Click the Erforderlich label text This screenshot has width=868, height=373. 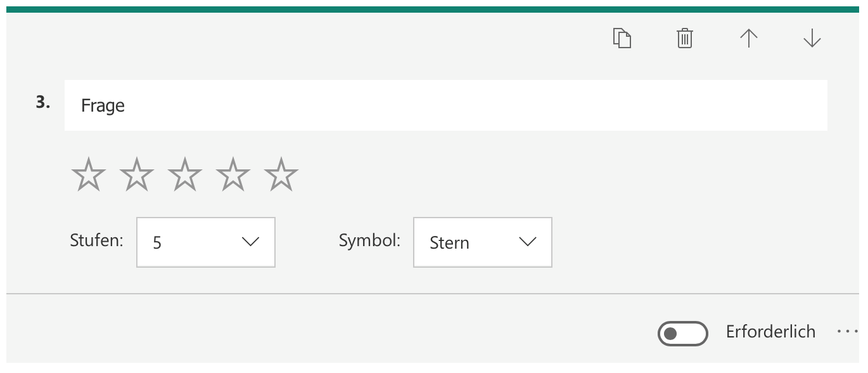[x=770, y=332]
